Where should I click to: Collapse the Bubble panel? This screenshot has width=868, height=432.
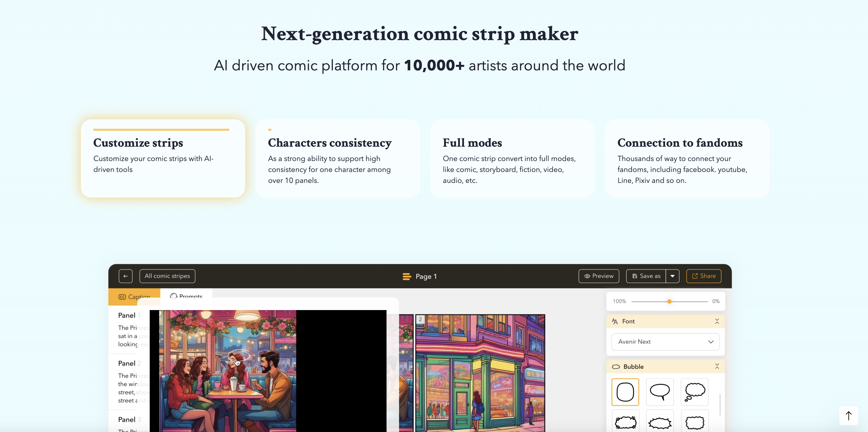point(717,366)
